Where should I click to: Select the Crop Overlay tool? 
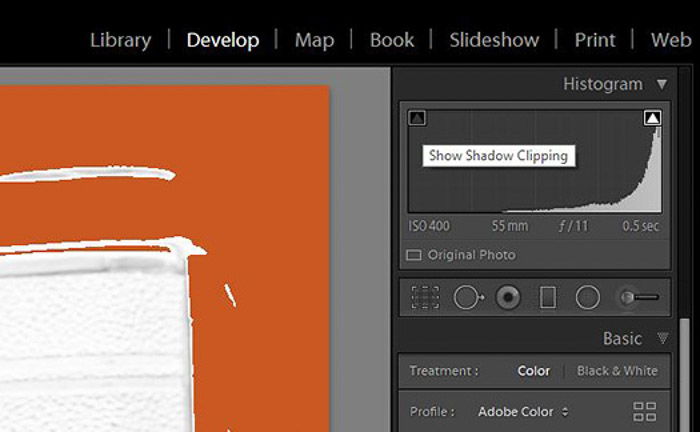[426, 297]
